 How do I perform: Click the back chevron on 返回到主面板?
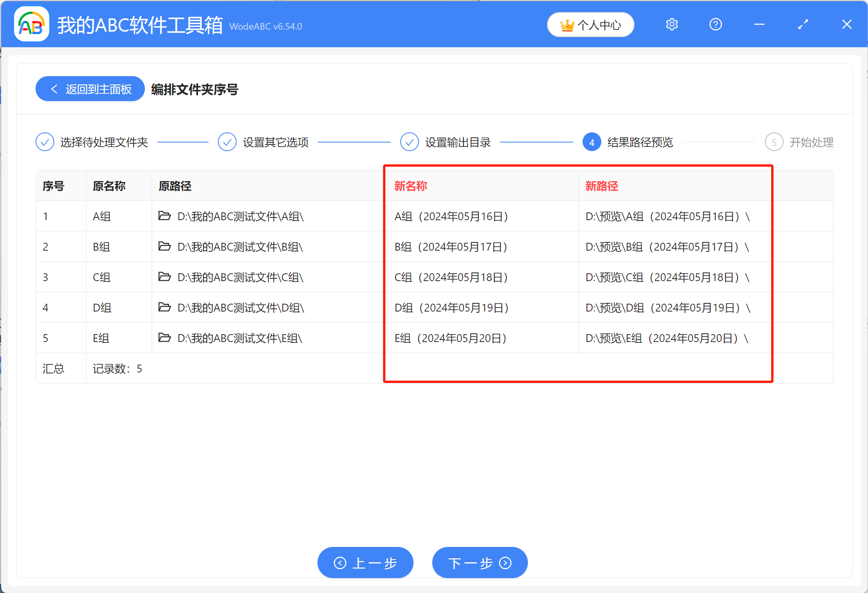[x=54, y=89]
